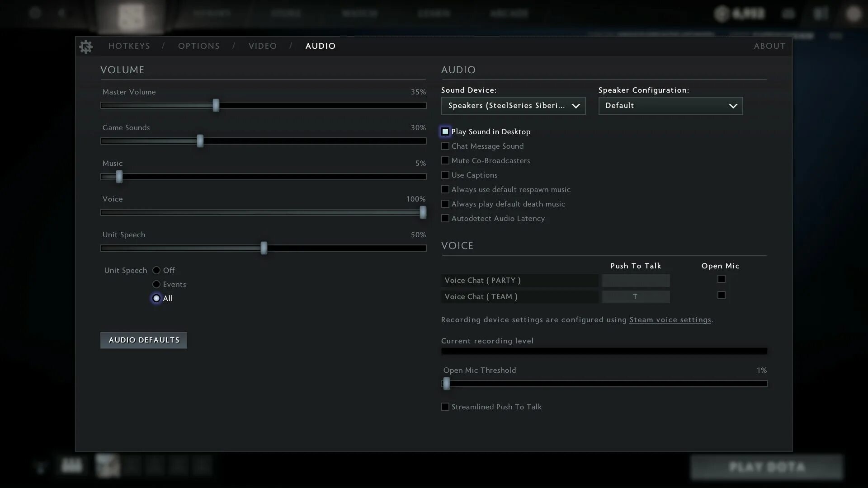Enable Chat Message Sound checkbox
This screenshot has height=488, width=868.
tap(445, 146)
